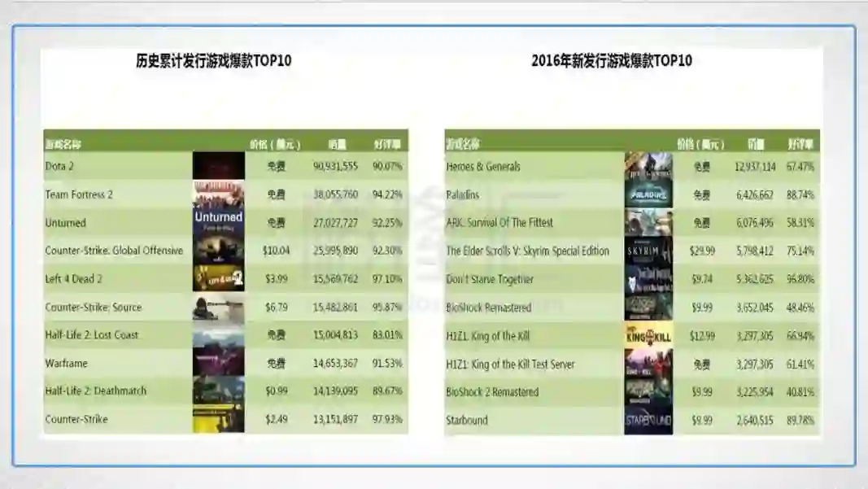Select the King of the Kill Test Server thumbnail
Viewport: 868px width, 489px height.
648,364
